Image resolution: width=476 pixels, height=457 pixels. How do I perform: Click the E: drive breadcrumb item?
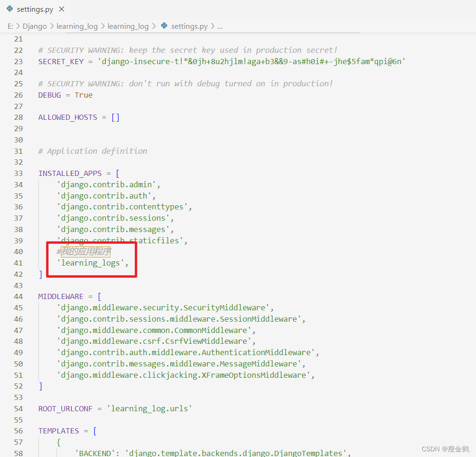point(10,26)
